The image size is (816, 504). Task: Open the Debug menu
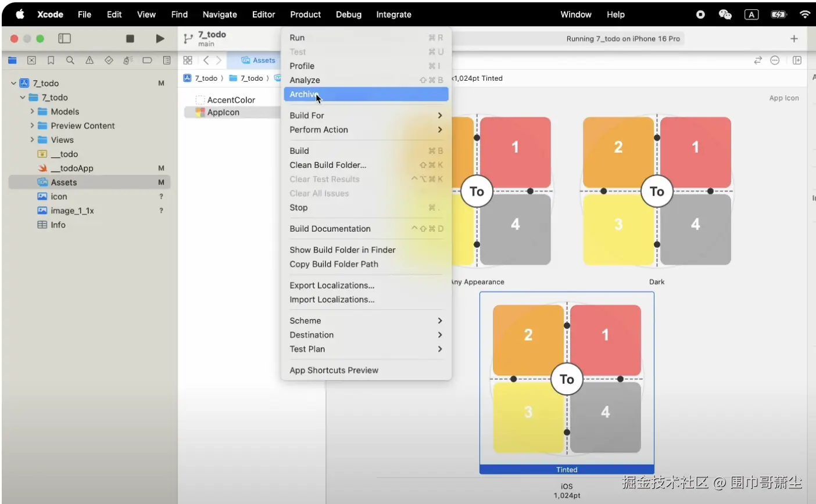pos(349,15)
